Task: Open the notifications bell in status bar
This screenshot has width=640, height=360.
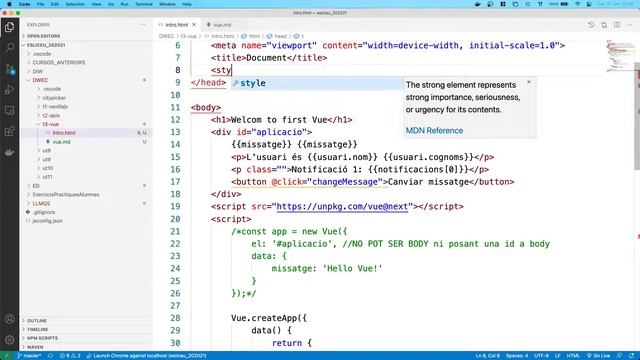Action: point(632,356)
